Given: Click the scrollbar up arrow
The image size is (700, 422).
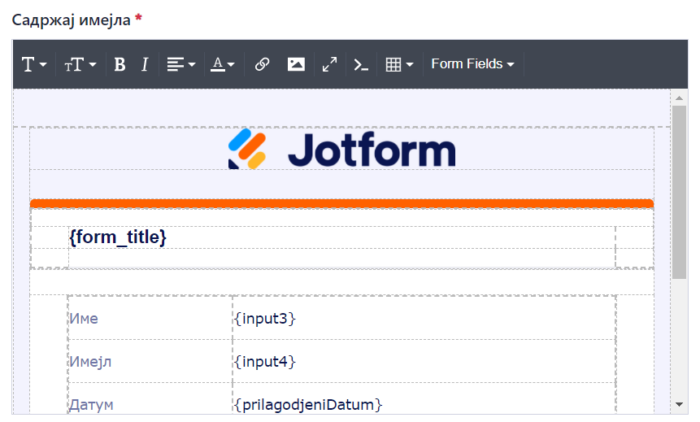Looking at the screenshot, I should point(679,98).
